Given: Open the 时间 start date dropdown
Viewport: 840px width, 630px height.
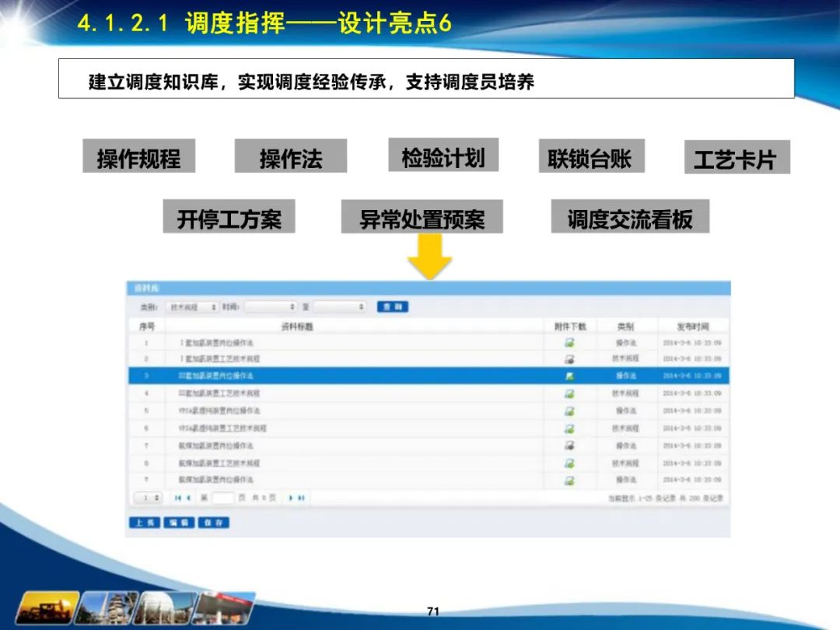Looking at the screenshot, I should [x=271, y=307].
